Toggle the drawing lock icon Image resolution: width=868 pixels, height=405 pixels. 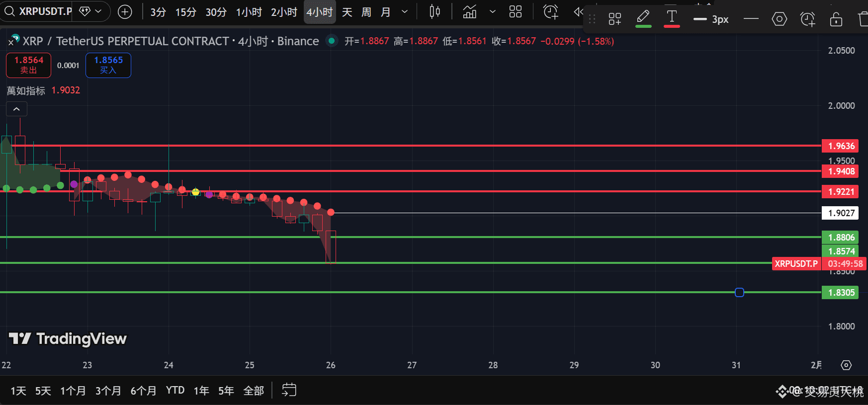[x=836, y=19]
